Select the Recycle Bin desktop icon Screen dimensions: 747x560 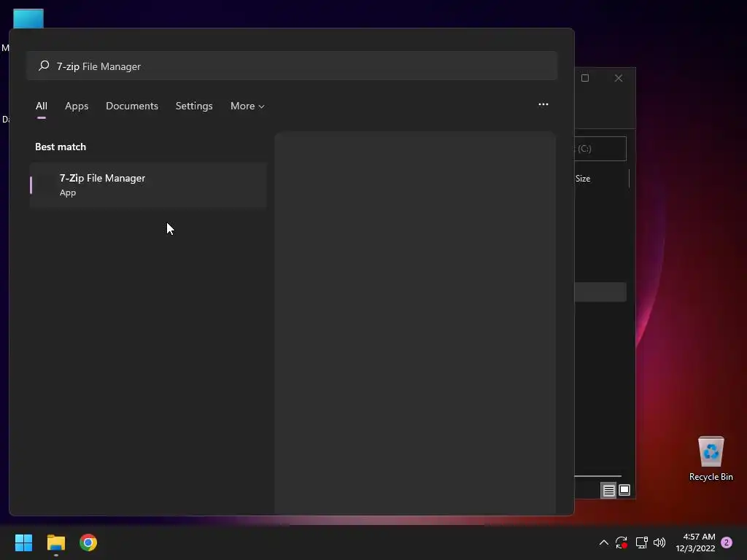(x=711, y=459)
